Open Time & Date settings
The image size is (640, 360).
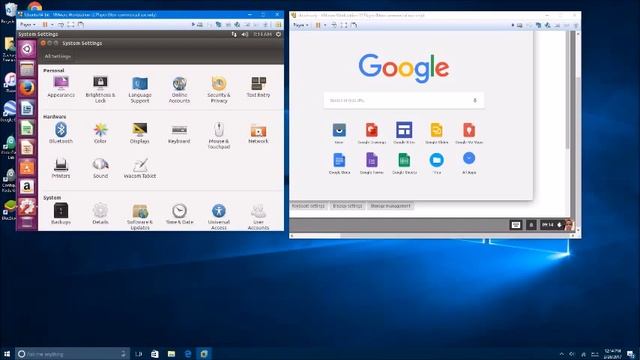(x=179, y=214)
